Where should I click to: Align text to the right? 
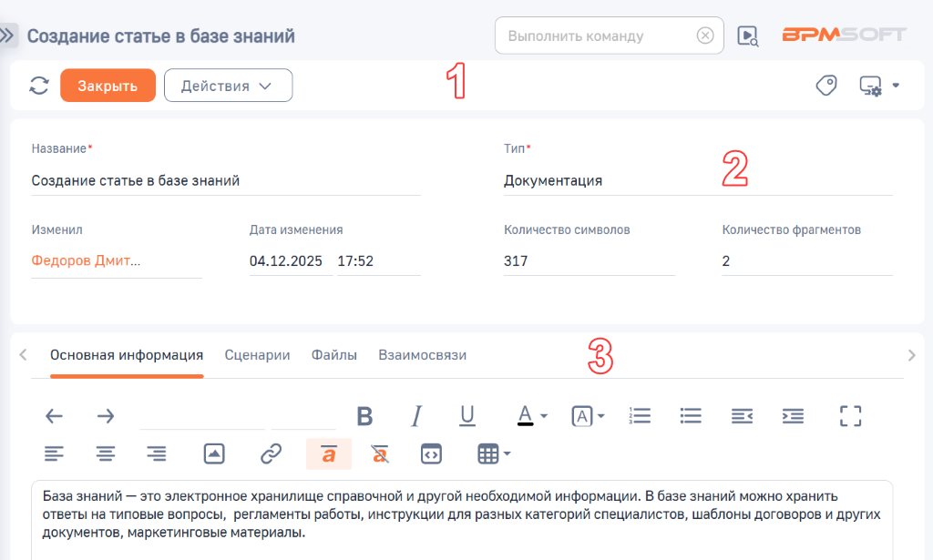point(157,454)
